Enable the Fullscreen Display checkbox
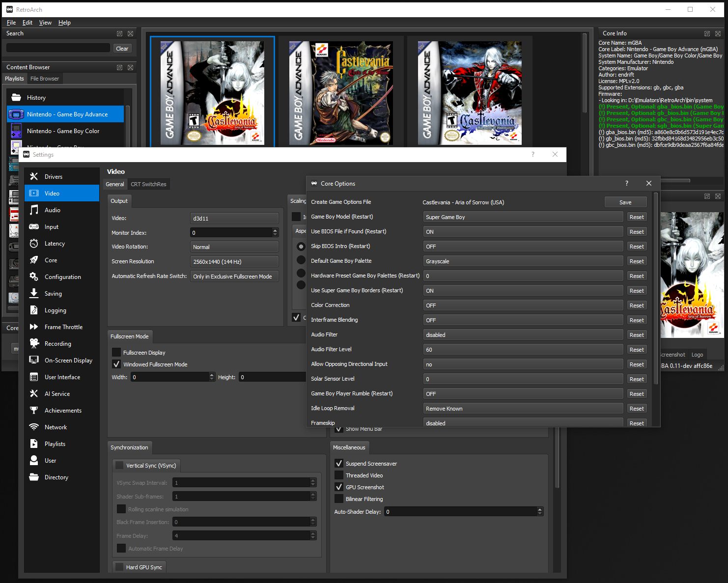 (116, 352)
